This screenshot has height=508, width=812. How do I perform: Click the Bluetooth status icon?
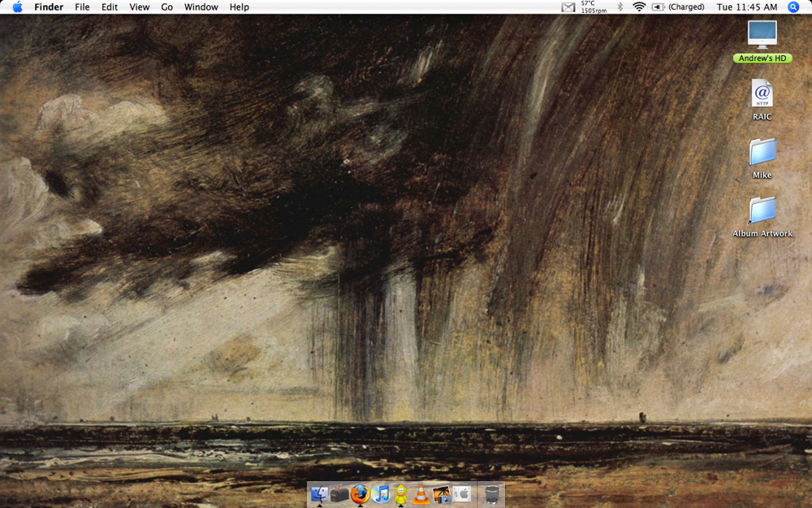point(620,7)
